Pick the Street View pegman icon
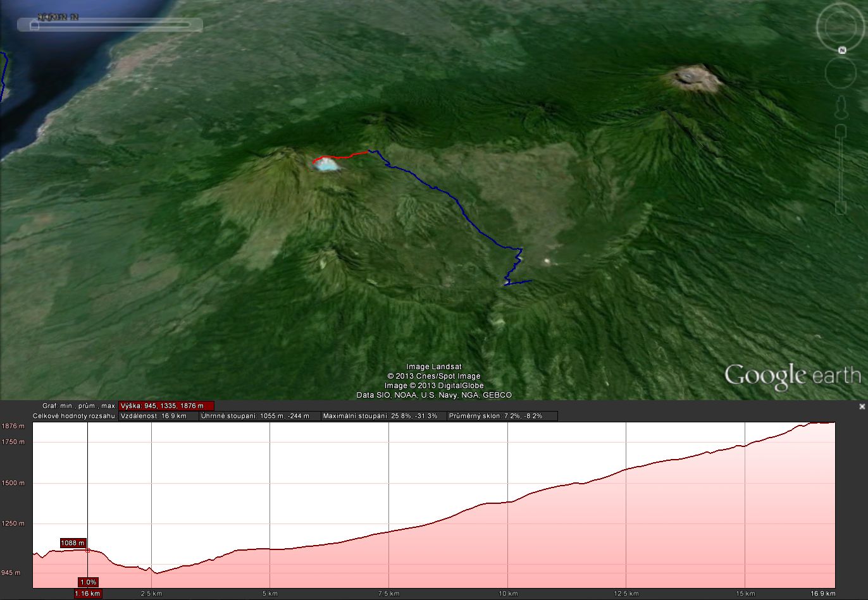Viewport: 868px width, 600px height. (841, 108)
